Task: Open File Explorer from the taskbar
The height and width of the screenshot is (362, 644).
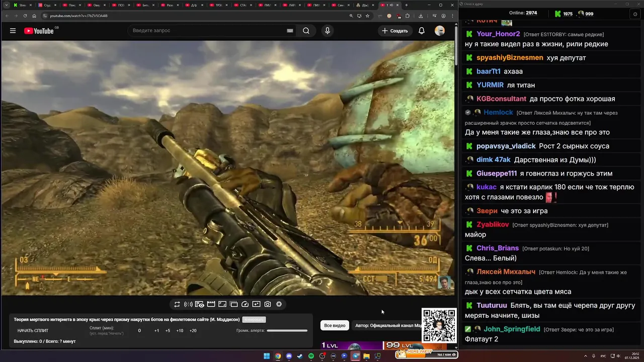Action: tap(367, 356)
